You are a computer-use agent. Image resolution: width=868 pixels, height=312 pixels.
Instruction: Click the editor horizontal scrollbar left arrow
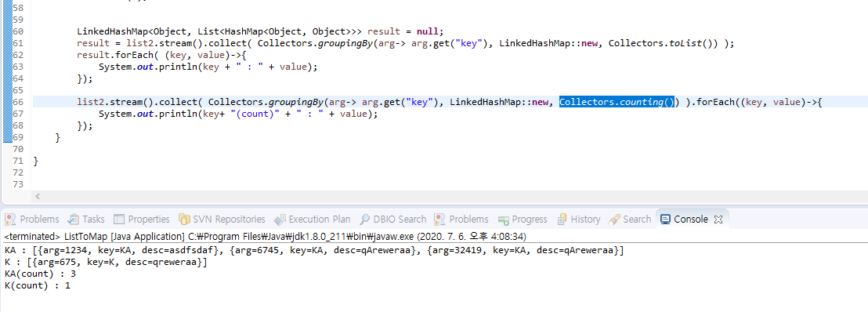click(38, 196)
